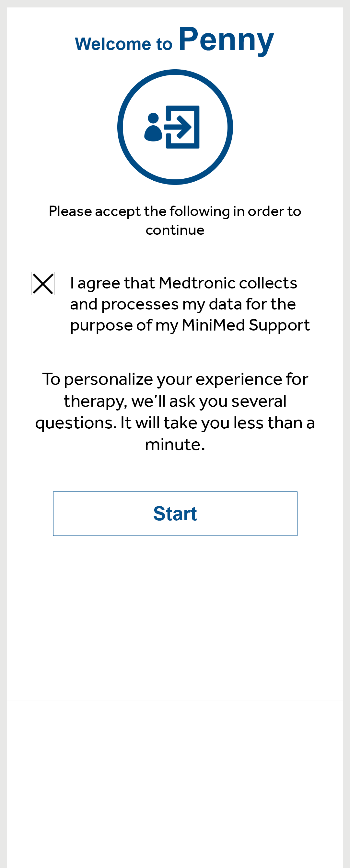
Task: Click the "To personalize your experience" line
Action: pyautogui.click(x=175, y=379)
